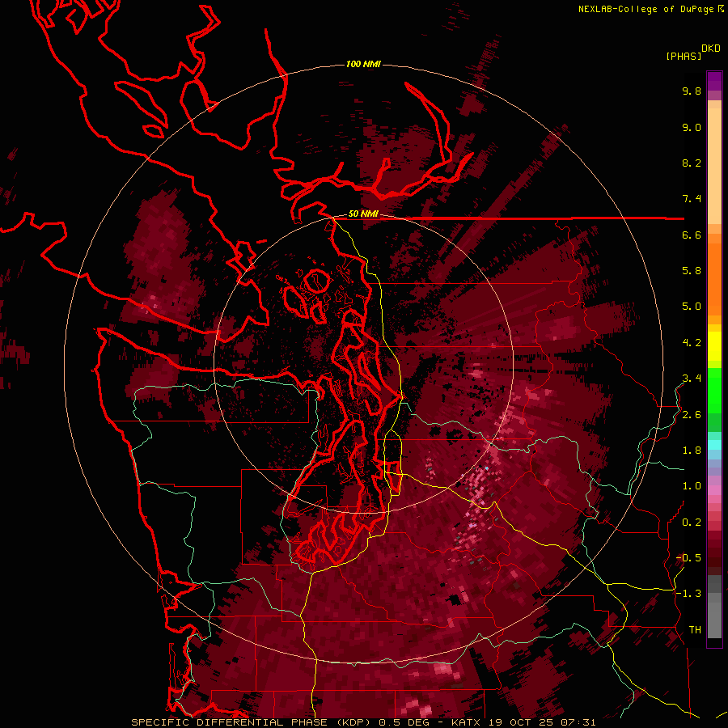Click the 0.2 value on color scale
Screen dimensions: 728x728
tap(692, 523)
